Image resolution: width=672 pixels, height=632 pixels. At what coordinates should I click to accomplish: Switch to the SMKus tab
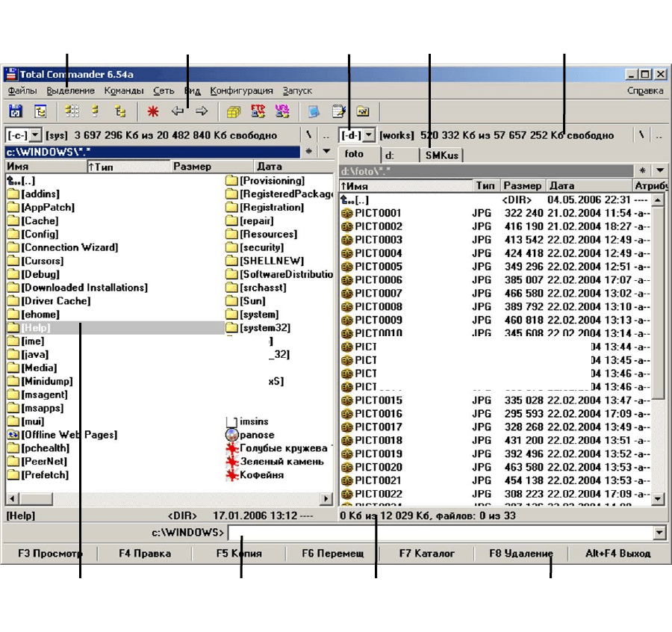coord(442,155)
